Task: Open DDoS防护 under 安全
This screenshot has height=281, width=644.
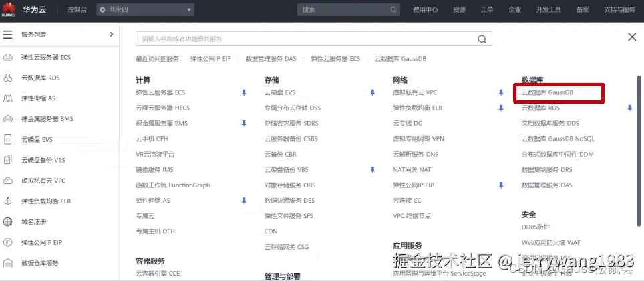Action: [x=536, y=227]
